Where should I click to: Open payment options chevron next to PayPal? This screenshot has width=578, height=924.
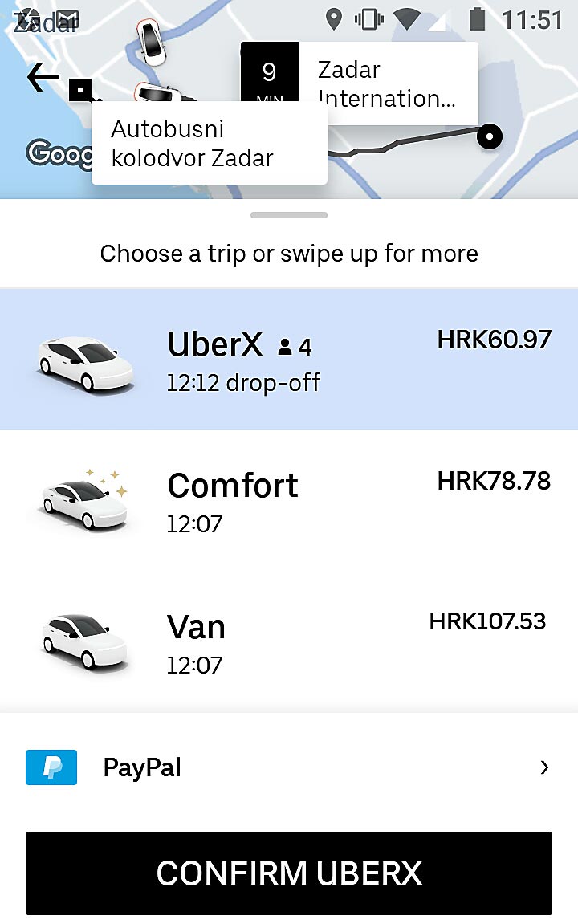(x=544, y=767)
